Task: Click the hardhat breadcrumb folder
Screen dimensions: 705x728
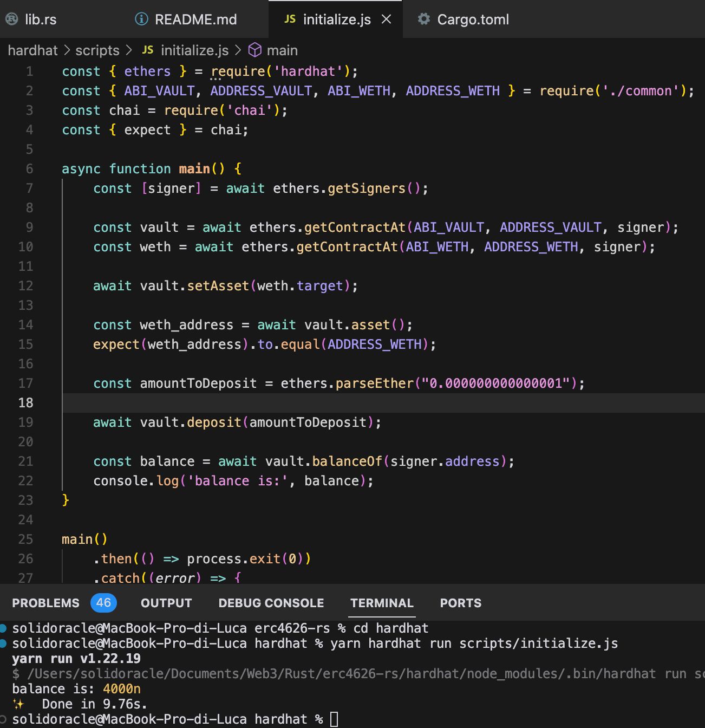Action: coord(32,50)
